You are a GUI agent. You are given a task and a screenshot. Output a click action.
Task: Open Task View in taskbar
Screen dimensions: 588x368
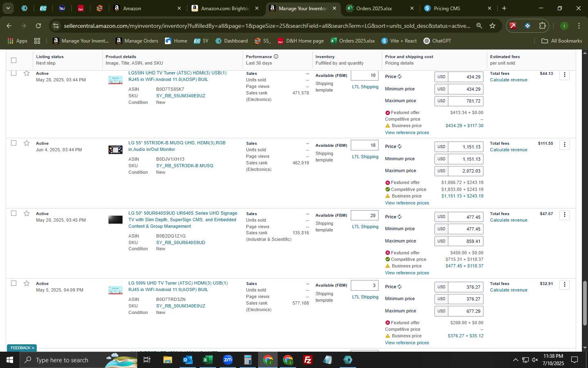coord(147,360)
